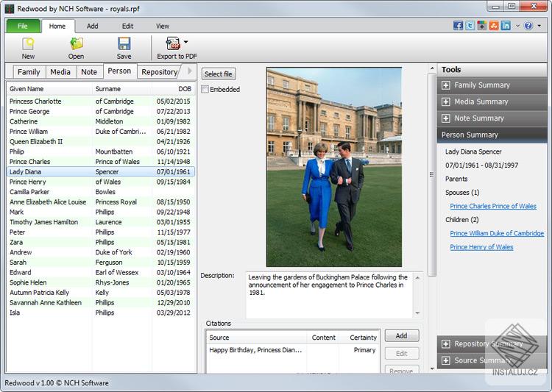Click the Description text field

pos(328,294)
